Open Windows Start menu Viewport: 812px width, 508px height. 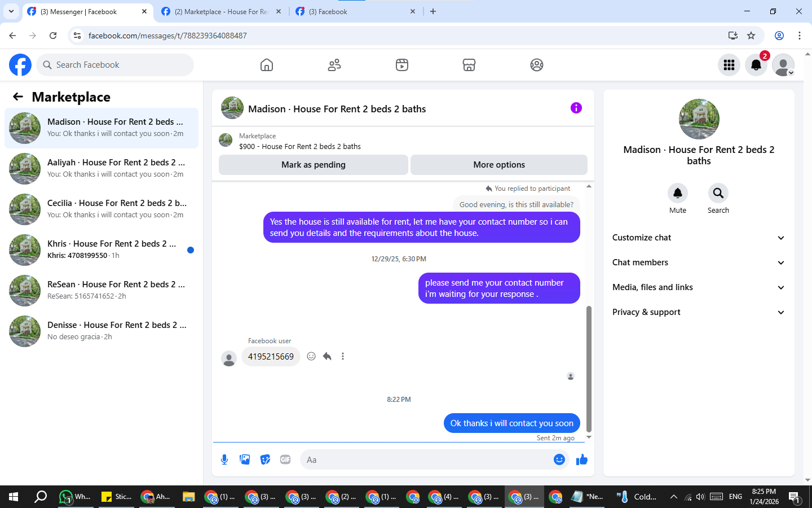pos(14,497)
